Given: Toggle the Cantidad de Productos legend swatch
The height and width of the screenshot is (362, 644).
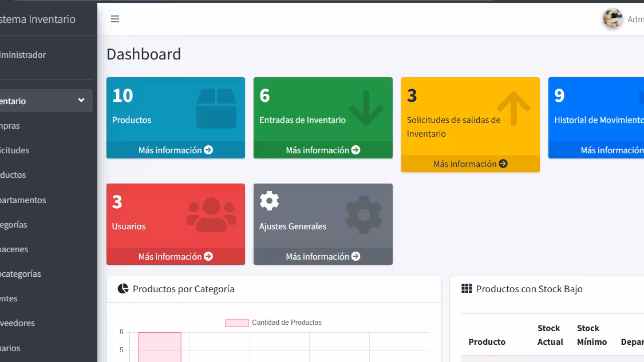Looking at the screenshot, I should pos(236,323).
